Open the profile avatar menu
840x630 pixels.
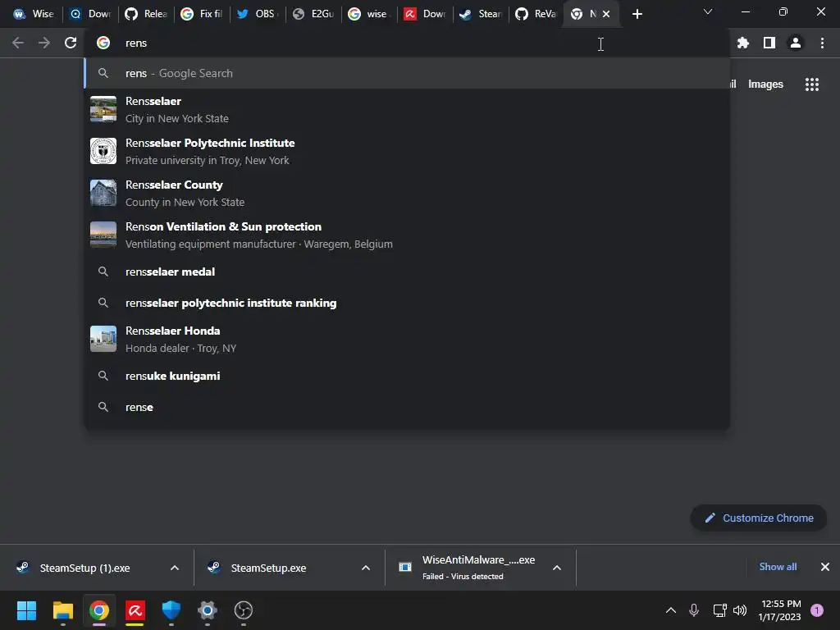tap(795, 43)
